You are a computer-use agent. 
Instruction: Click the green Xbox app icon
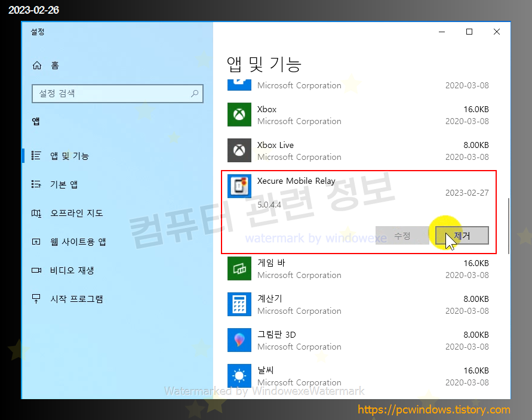(x=239, y=115)
